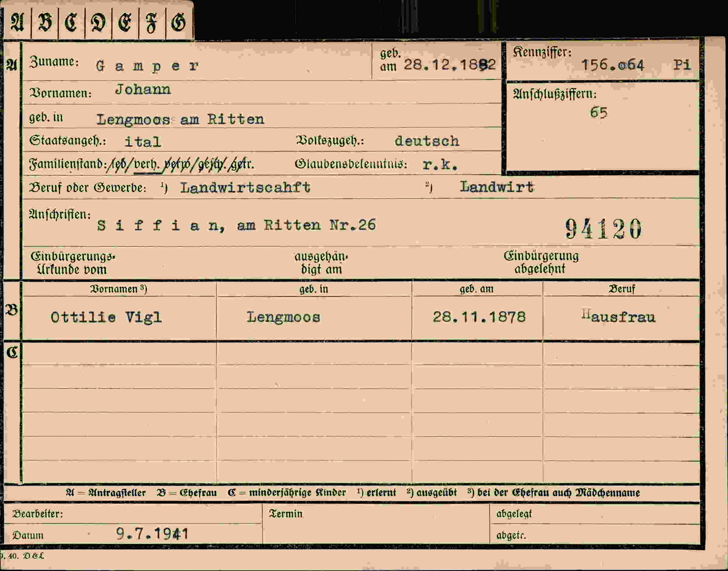Click the religion value 'r.k.'
This screenshot has height=571, width=728.
(440, 164)
